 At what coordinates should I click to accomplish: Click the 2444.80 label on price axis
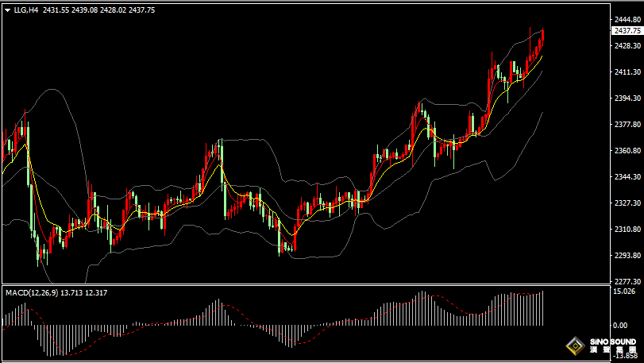pyautogui.click(x=627, y=20)
